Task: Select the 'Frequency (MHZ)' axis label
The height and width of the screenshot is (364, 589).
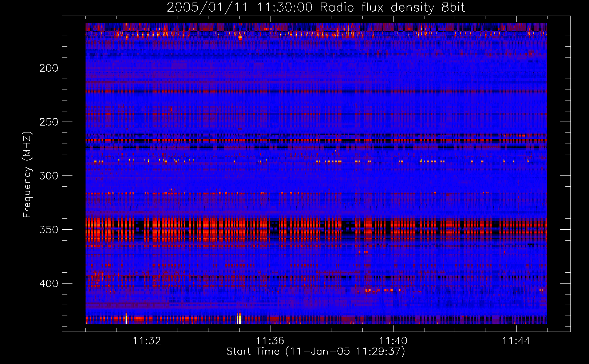Action: [27, 174]
